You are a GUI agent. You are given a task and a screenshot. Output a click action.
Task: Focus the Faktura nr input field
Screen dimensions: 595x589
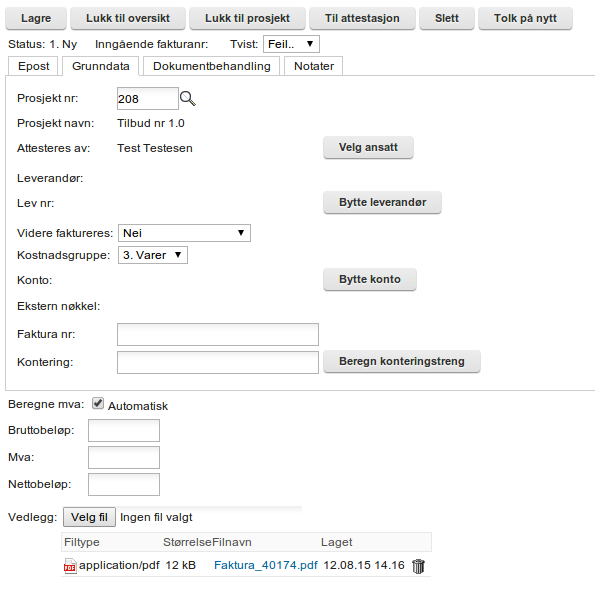(x=218, y=334)
